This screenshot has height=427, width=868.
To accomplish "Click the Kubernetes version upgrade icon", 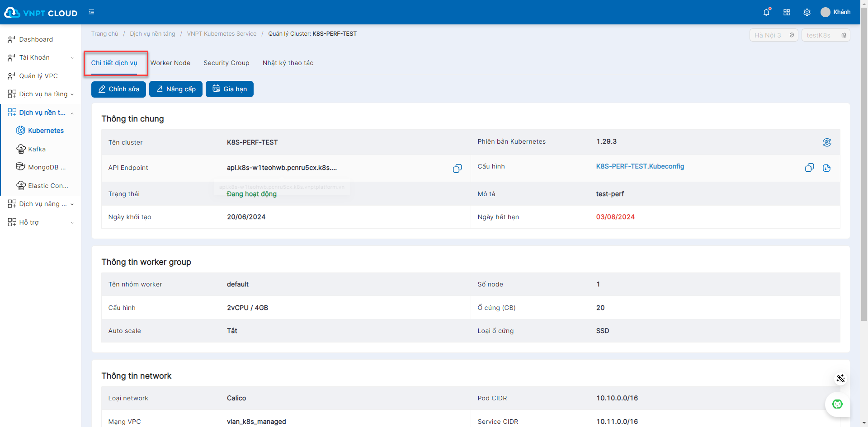I will coord(827,142).
